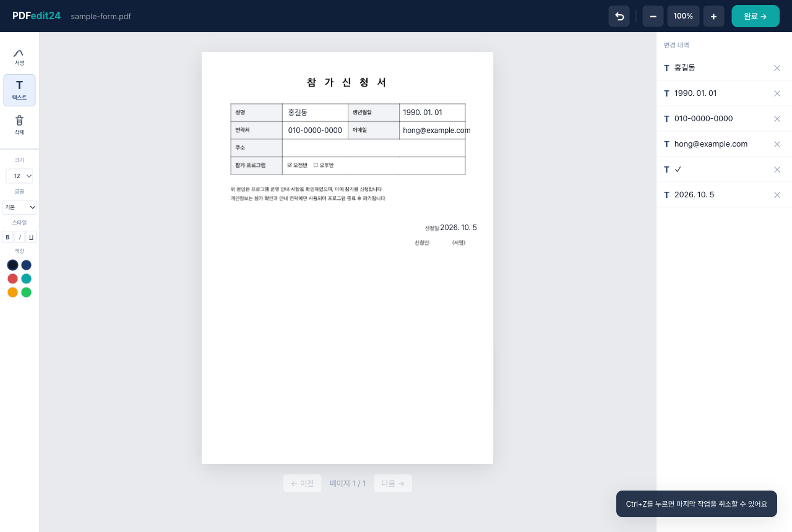Image resolution: width=792 pixels, height=532 pixels.
Task: Click the undo arrow button
Action: (x=619, y=16)
